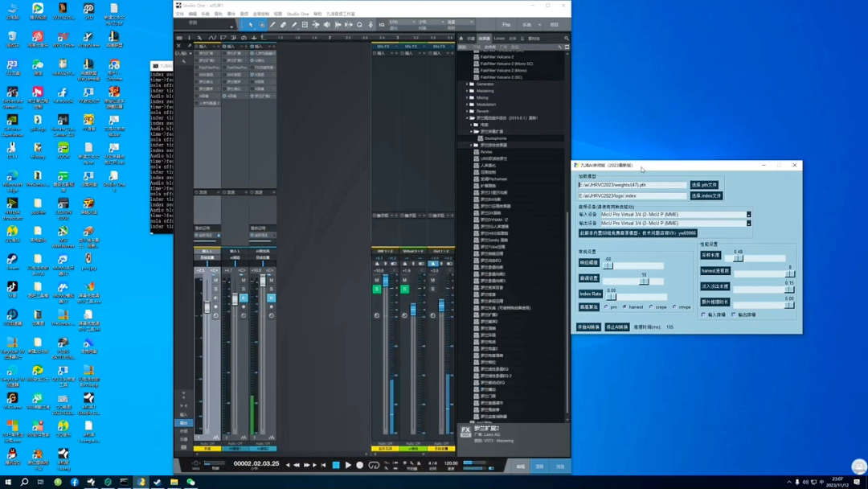Image resolution: width=868 pixels, height=489 pixels.
Task: Click the Fast Forward button in transport
Action: (x=307, y=465)
